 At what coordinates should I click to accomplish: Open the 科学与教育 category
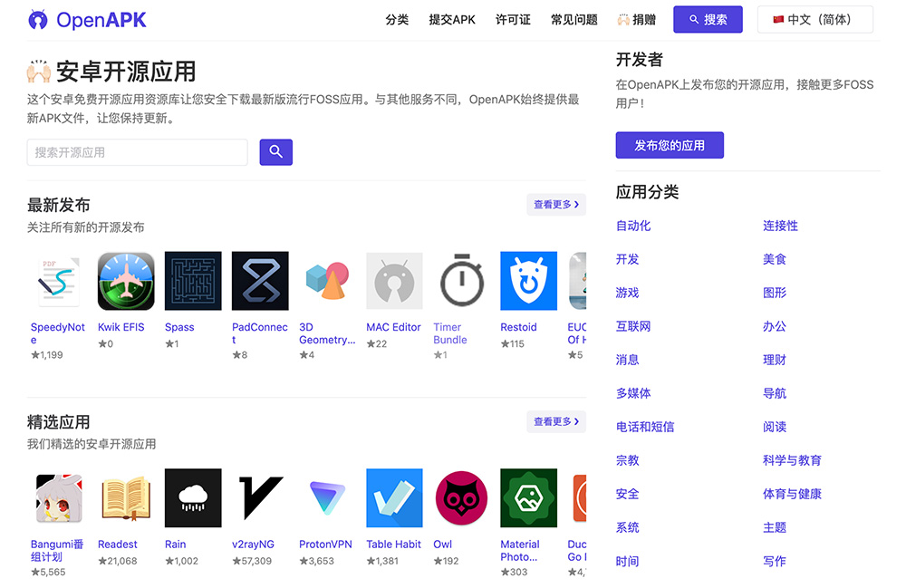pos(792,460)
